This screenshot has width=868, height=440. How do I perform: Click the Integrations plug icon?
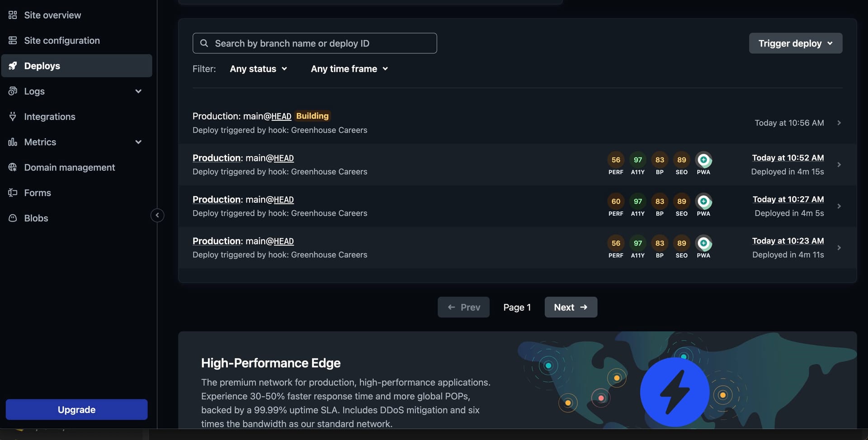[x=13, y=116]
